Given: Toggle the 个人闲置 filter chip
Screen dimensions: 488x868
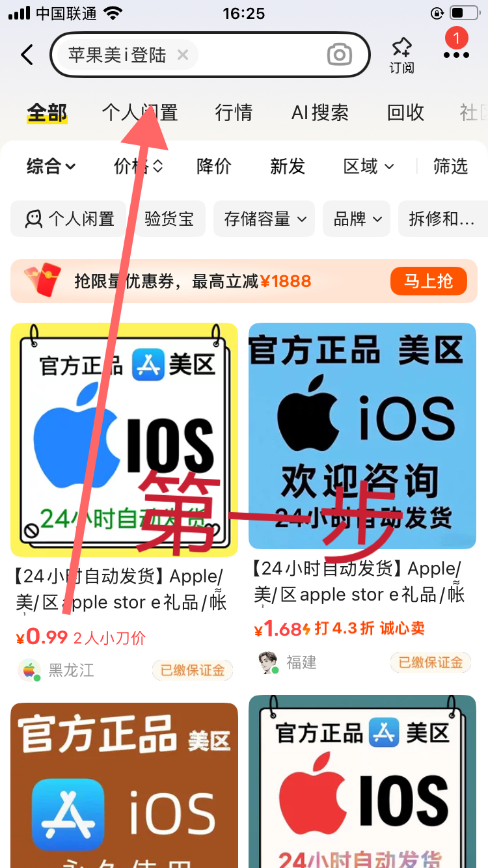Looking at the screenshot, I should 68,219.
